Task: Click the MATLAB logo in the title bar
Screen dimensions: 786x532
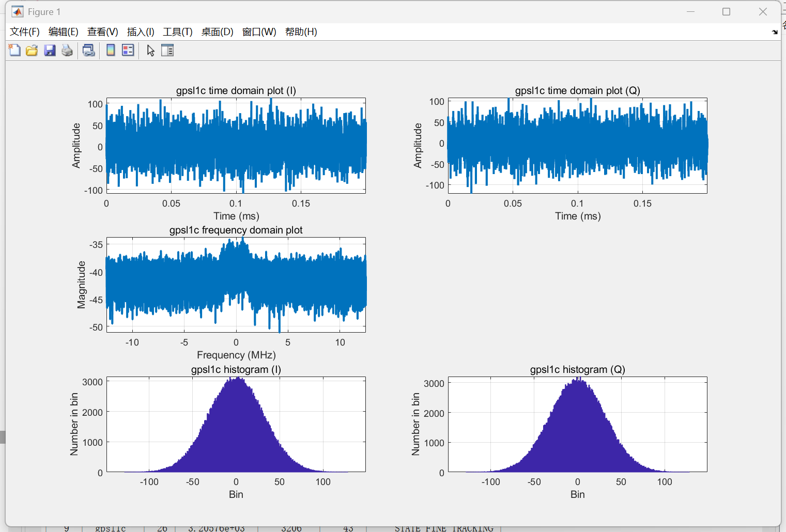Action: coord(18,12)
